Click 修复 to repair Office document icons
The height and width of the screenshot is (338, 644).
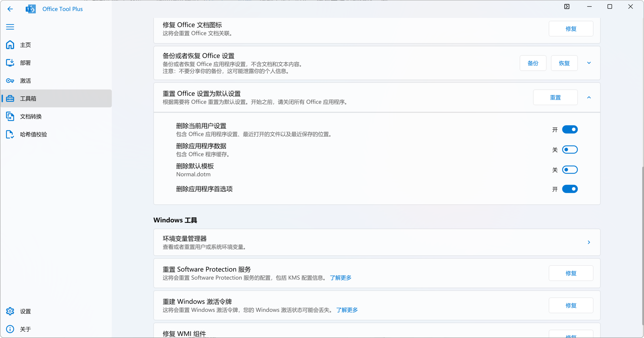(571, 28)
